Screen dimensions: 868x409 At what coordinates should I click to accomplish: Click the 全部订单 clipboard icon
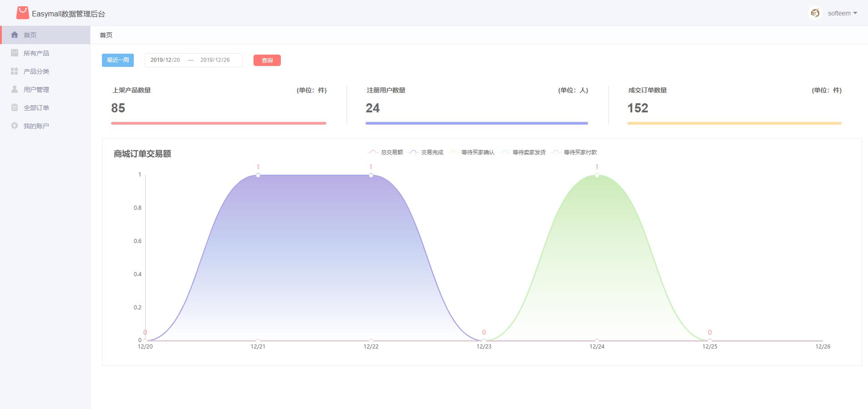tap(15, 107)
